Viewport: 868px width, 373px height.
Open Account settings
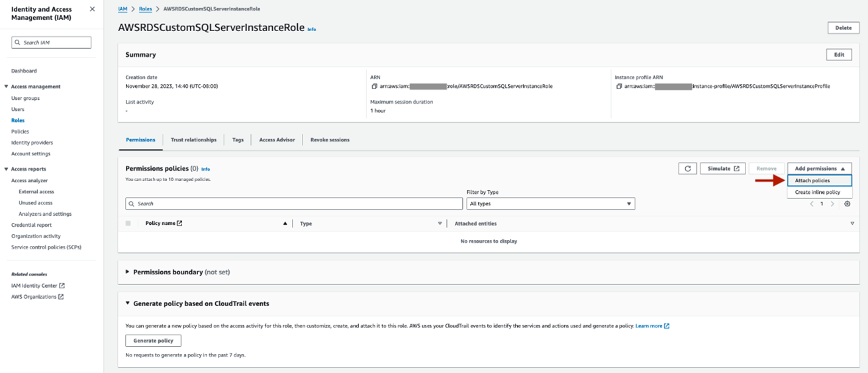click(x=30, y=153)
